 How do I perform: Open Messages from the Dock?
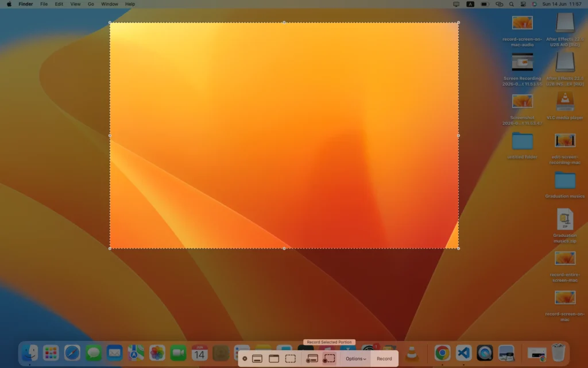coord(94,353)
